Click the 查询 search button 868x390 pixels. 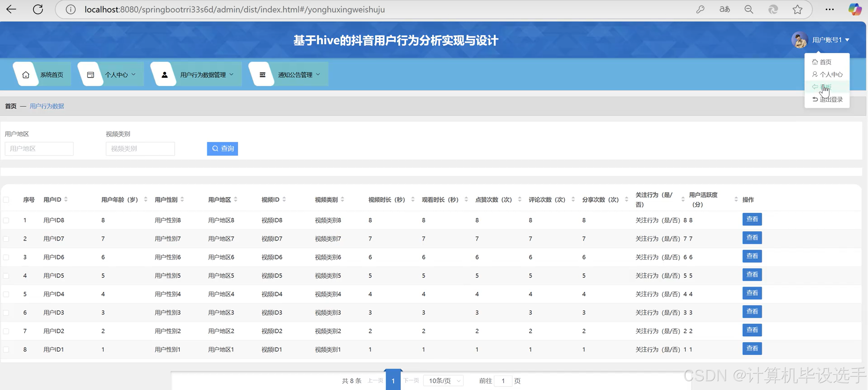222,148
